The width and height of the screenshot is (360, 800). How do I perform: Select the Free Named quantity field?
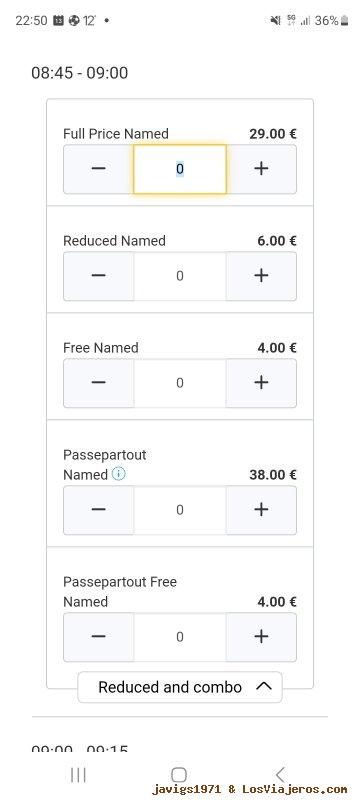(x=180, y=383)
